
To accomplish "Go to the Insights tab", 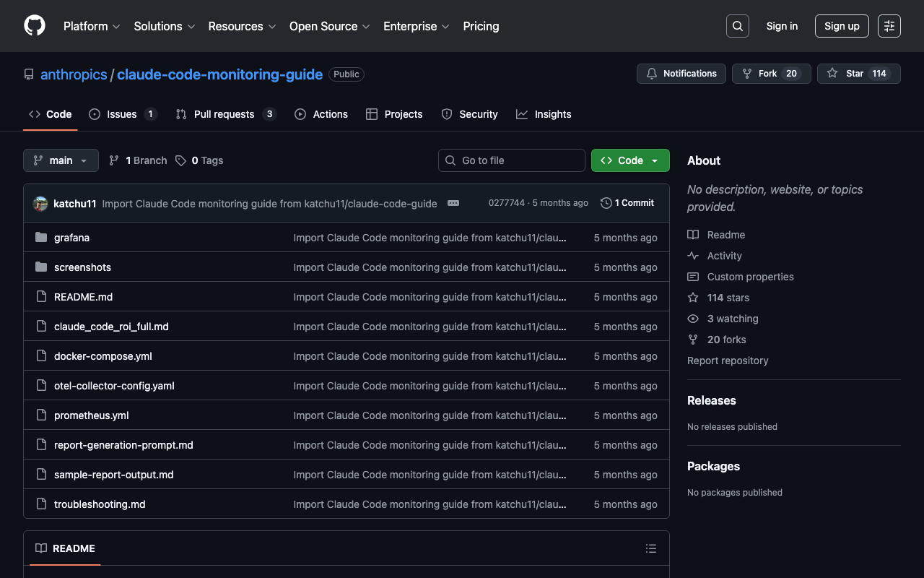I will (544, 114).
